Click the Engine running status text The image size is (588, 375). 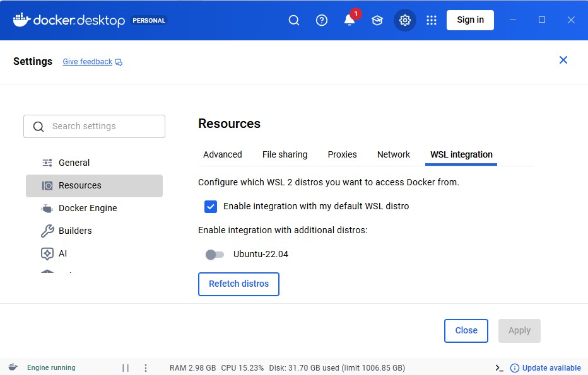[x=51, y=367]
